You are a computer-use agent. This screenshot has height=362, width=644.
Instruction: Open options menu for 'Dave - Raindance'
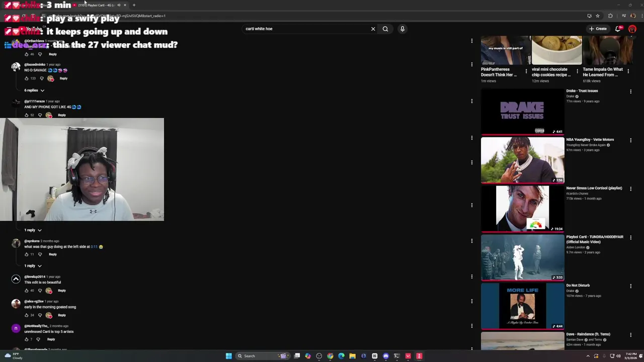tap(630, 335)
